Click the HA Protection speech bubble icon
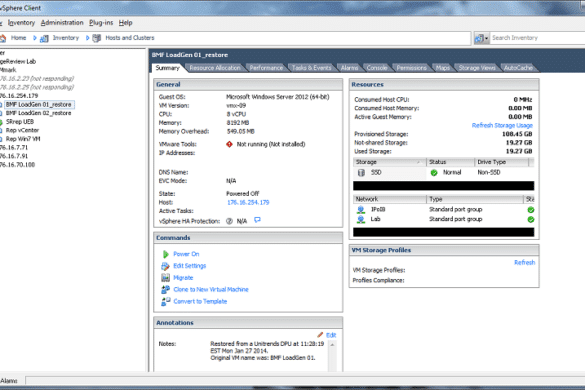This screenshot has width=585, height=390. click(257, 220)
